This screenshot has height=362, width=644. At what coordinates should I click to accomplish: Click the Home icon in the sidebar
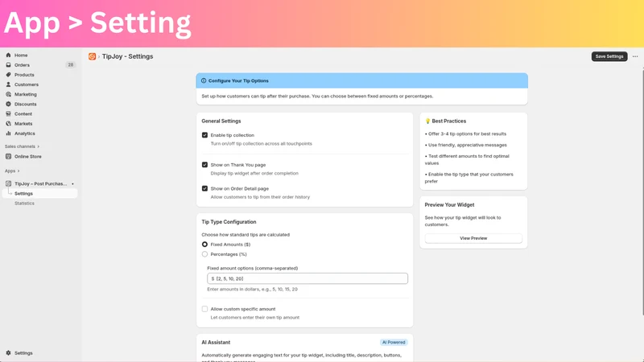click(x=8, y=55)
